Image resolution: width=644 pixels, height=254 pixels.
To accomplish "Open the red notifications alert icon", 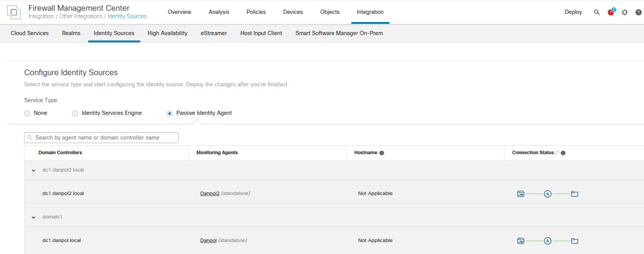I will coord(611,12).
